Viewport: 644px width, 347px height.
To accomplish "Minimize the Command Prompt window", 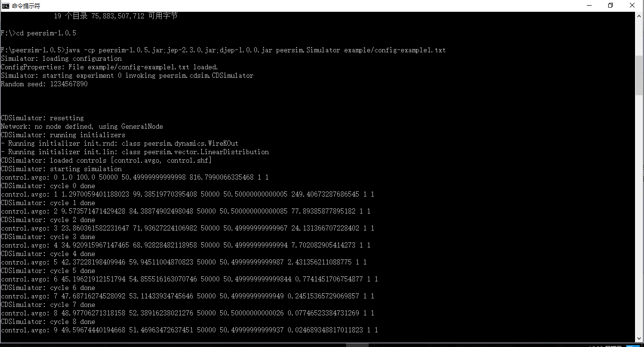I will 589,6.
